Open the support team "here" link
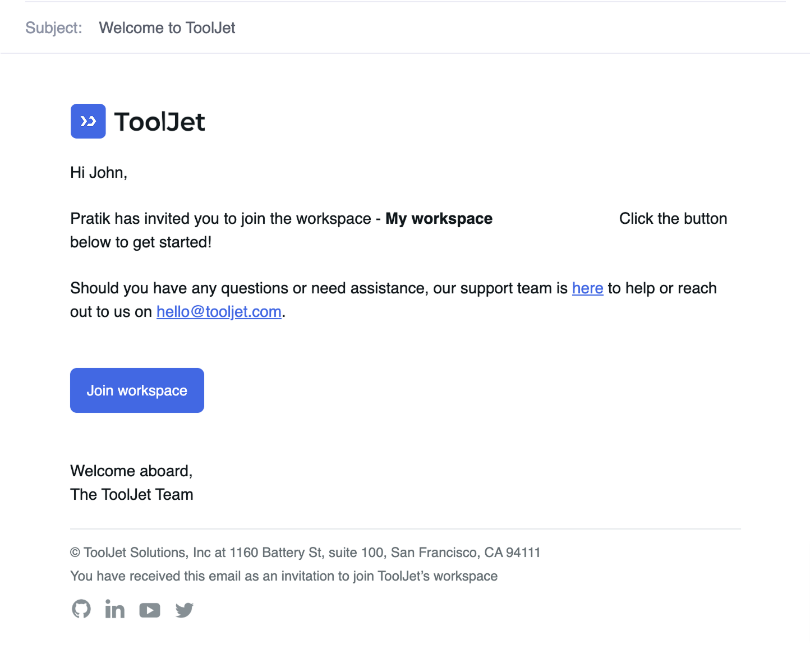810x672 pixels. click(587, 288)
